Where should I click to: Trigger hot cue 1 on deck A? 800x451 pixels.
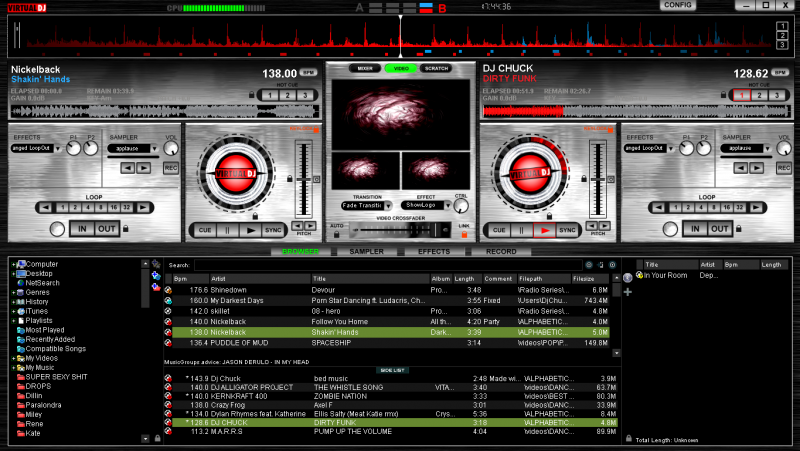pyautogui.click(x=270, y=95)
